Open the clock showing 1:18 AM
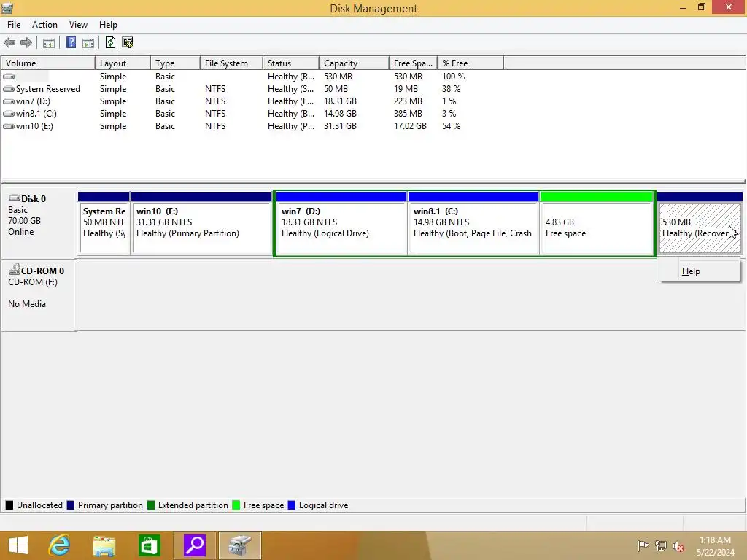The height and width of the screenshot is (560, 747). pyautogui.click(x=716, y=545)
